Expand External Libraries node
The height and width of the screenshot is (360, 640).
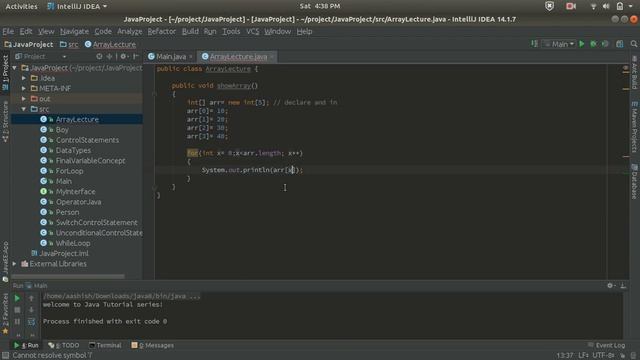(x=15, y=264)
